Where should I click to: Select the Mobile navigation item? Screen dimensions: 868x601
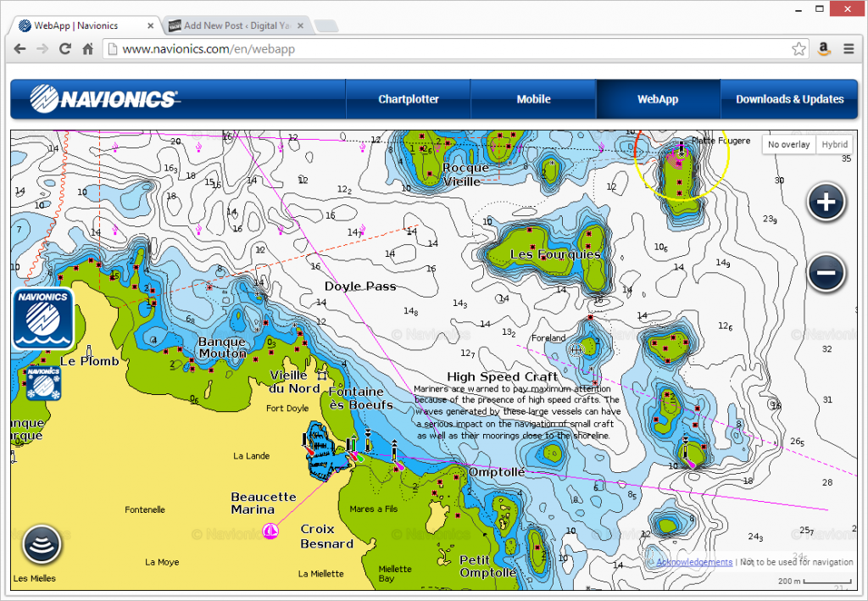tap(533, 99)
